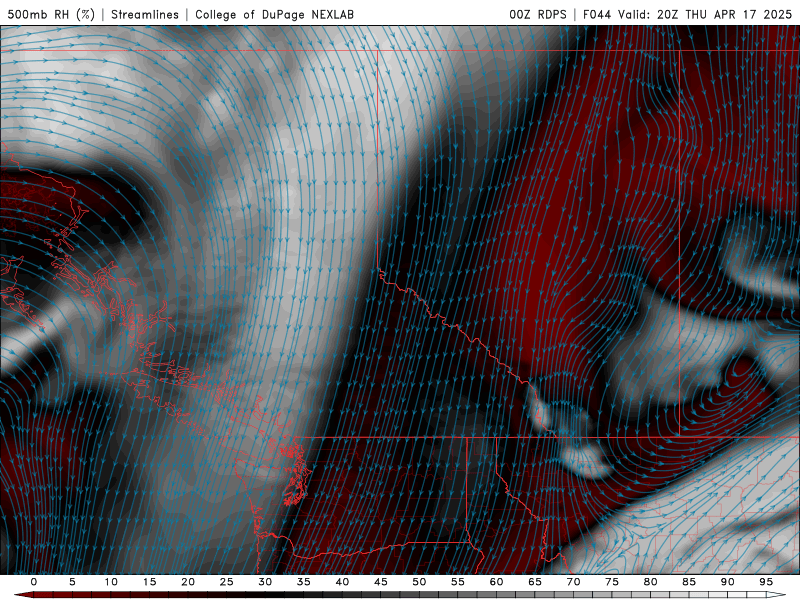Select the 90 value on the color scale
The width and height of the screenshot is (800, 600).
click(x=727, y=582)
